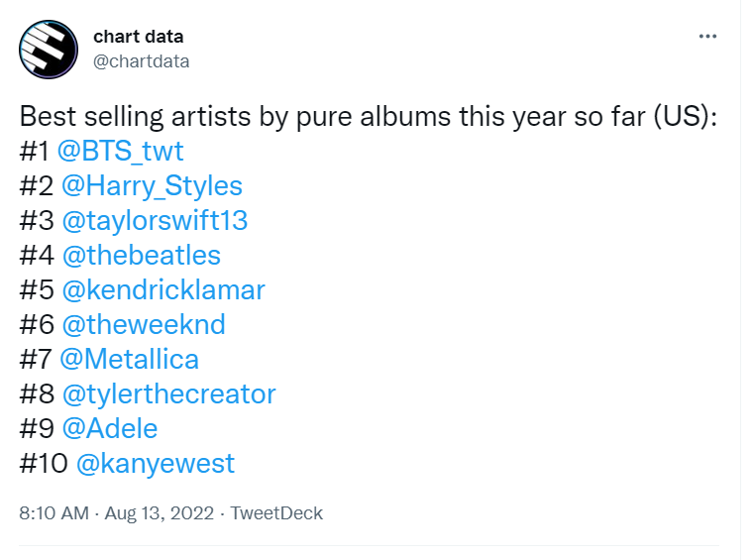Open the @BTS_twt mention
Screen dimensions: 755x560
(x=120, y=152)
